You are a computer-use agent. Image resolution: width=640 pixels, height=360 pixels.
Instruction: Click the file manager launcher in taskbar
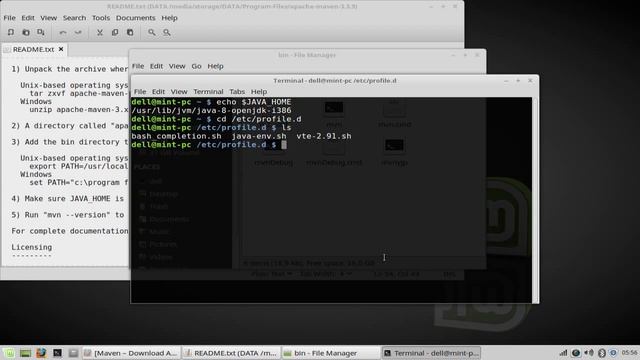(73, 353)
